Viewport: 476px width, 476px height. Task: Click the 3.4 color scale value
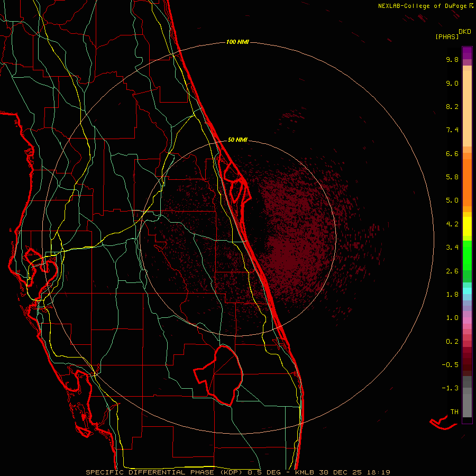(x=452, y=248)
